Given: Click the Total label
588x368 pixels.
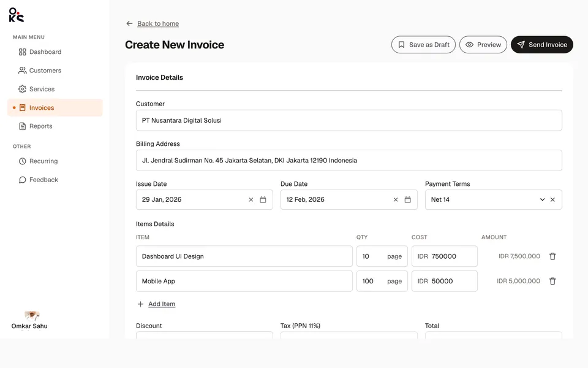Looking at the screenshot, I should [x=432, y=326].
